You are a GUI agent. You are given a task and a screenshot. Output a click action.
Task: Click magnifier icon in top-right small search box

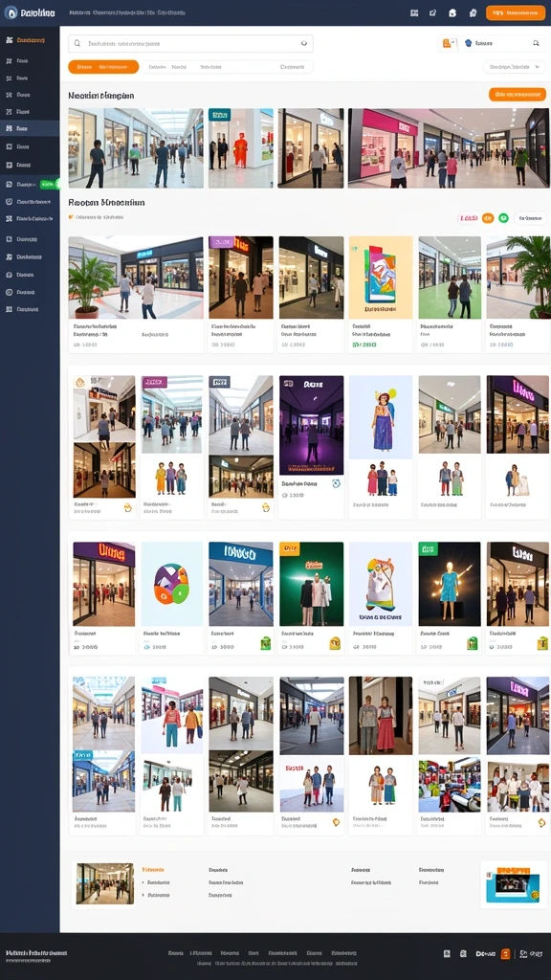pyautogui.click(x=536, y=43)
